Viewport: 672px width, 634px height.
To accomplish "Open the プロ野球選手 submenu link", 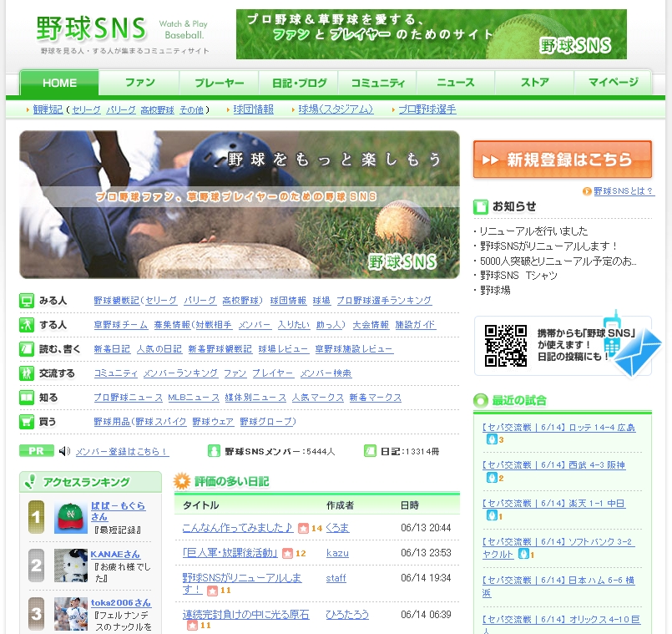I will pyautogui.click(x=427, y=109).
